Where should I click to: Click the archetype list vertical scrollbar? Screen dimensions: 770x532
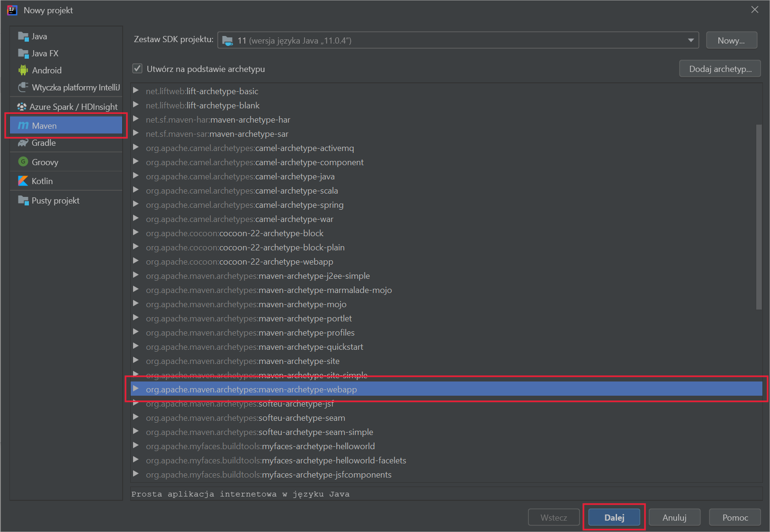coord(759,217)
